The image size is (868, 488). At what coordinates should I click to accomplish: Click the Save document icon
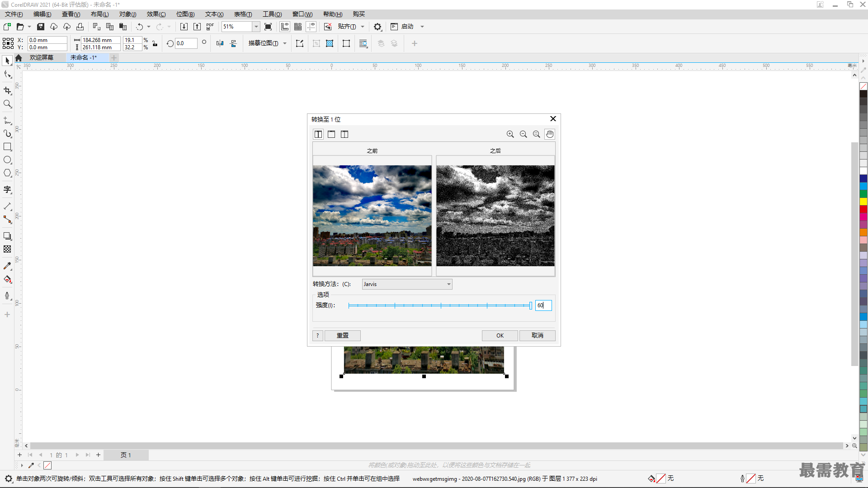click(x=41, y=27)
